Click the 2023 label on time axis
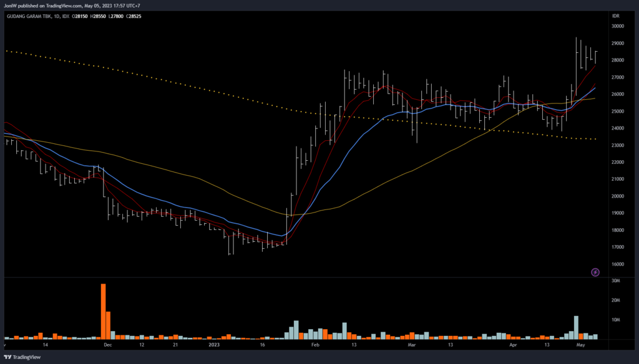 coord(214,344)
